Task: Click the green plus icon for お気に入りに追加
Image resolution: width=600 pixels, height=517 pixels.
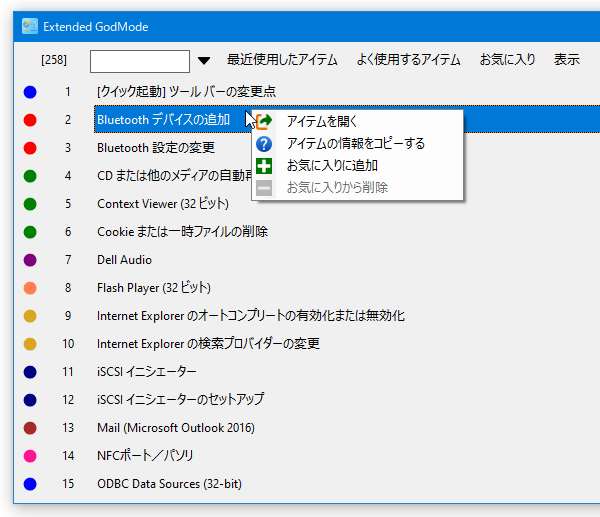Action: [264, 166]
